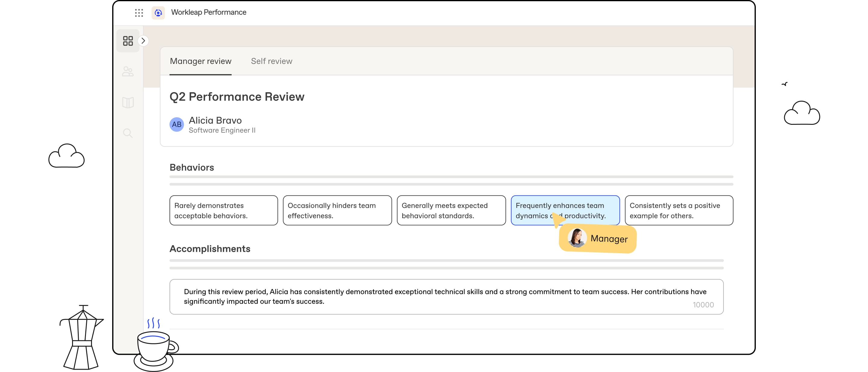Screen dimensions: 868x372
Task: Select 'Occasionally hinders team effectiveness' behavior
Action: (337, 210)
